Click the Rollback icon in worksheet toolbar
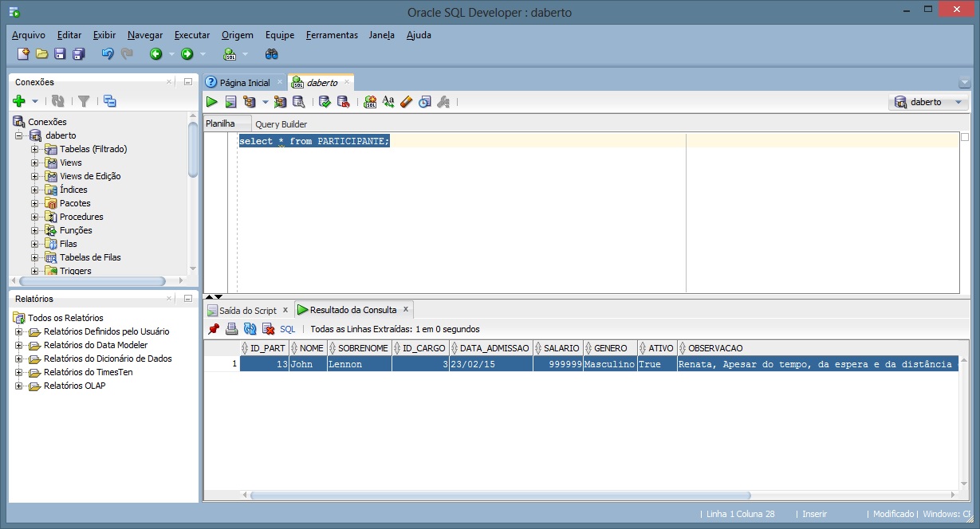 pyautogui.click(x=343, y=102)
